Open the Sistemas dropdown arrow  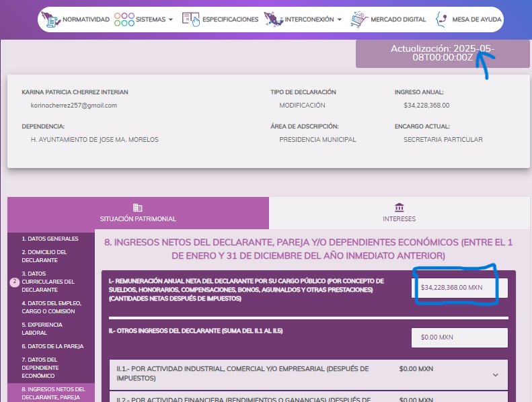coord(171,20)
